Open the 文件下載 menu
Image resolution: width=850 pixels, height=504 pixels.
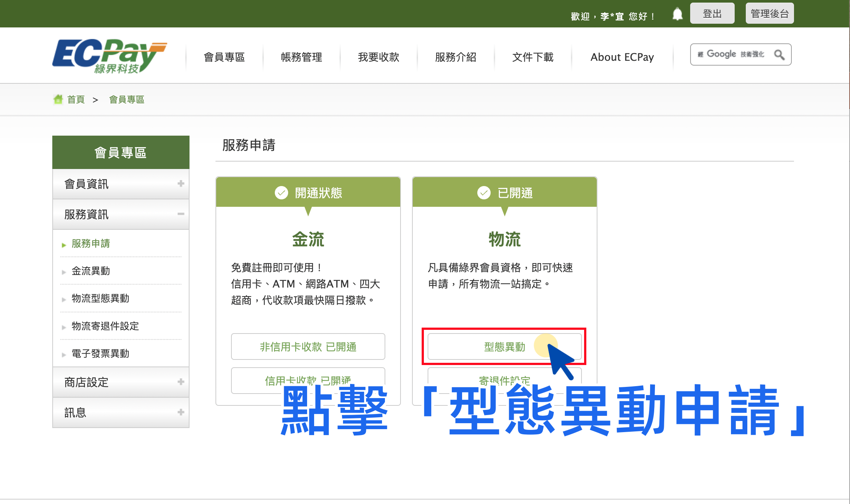point(533,57)
